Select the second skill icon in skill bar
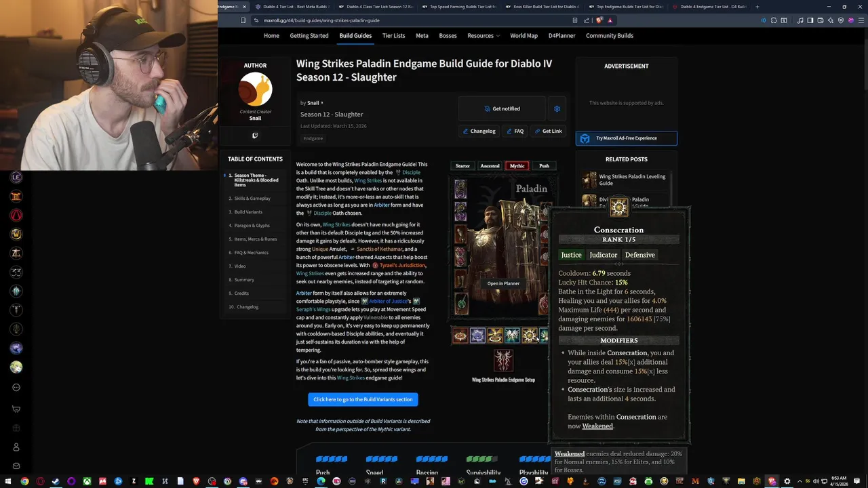 click(477, 335)
